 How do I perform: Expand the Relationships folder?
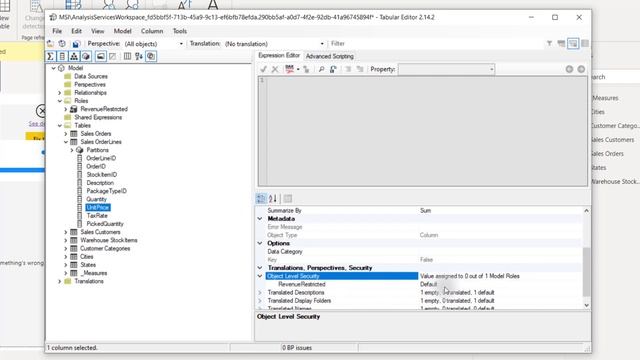(60, 93)
